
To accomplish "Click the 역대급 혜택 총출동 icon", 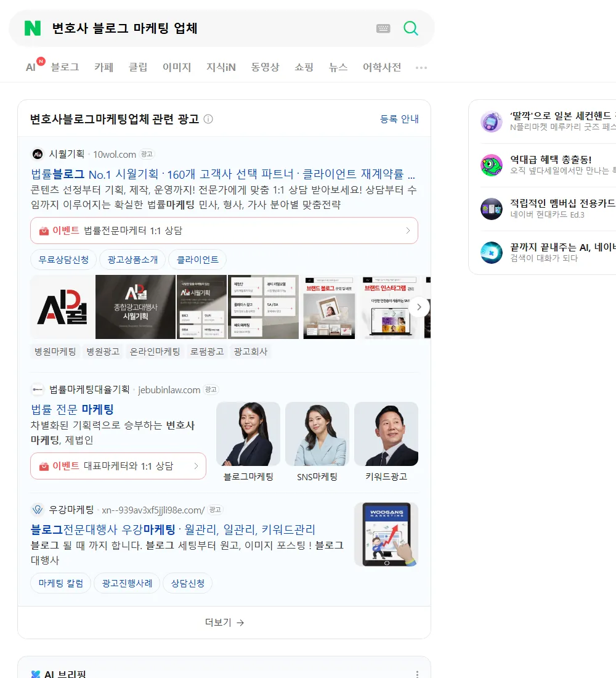I will (x=492, y=165).
